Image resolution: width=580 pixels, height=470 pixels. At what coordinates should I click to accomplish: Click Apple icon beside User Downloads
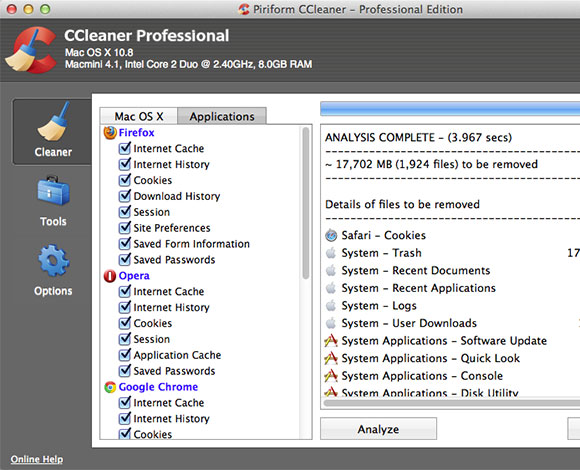(x=331, y=323)
